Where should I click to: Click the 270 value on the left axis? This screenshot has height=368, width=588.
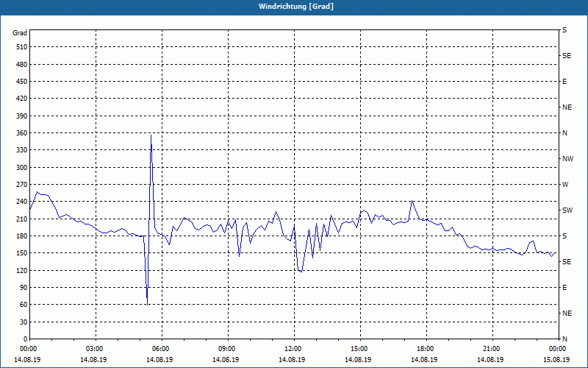22,185
